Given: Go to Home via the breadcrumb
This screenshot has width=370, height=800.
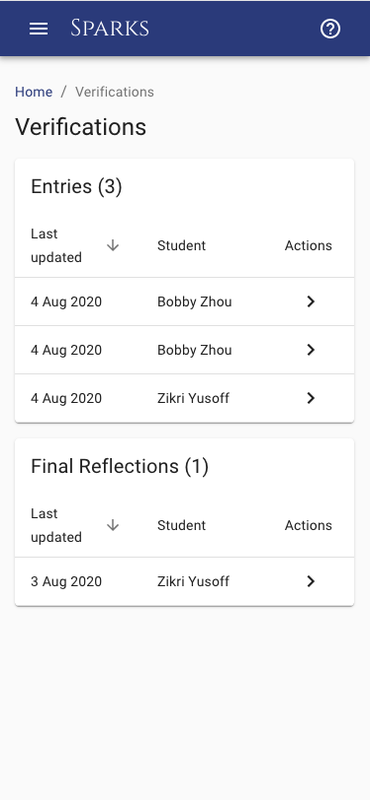Looking at the screenshot, I should [x=34, y=92].
